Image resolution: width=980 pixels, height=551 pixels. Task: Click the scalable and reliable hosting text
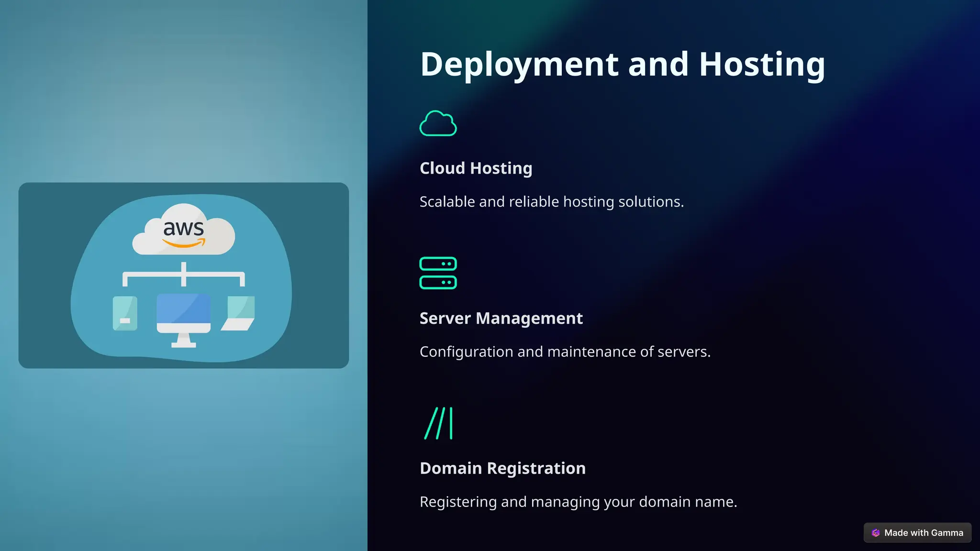(x=551, y=202)
